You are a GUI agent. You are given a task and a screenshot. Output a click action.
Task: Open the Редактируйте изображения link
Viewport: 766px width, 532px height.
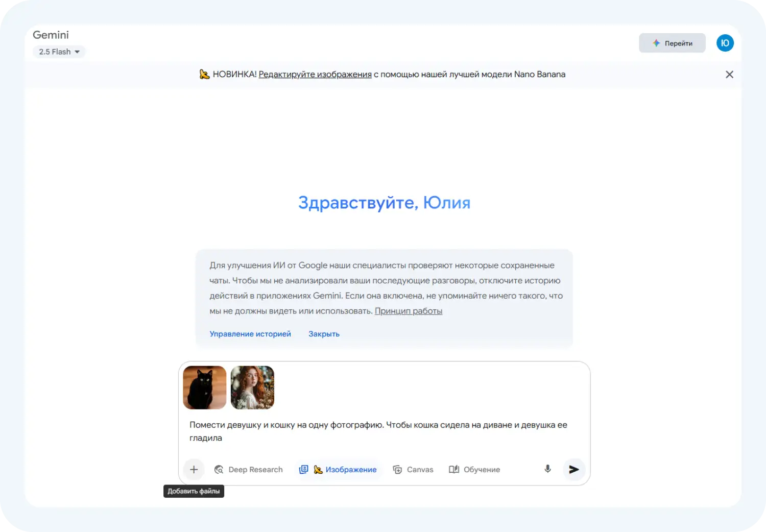(x=315, y=74)
